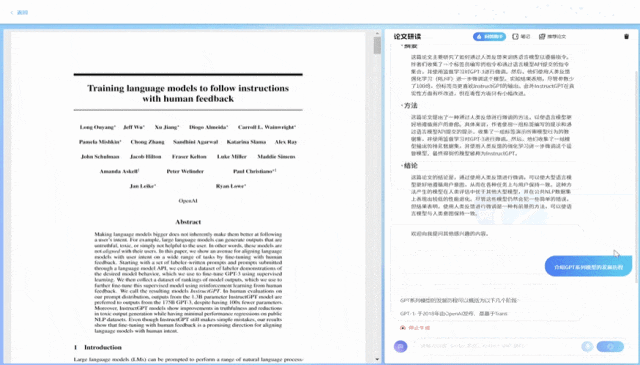The width and height of the screenshot is (640, 365).
Task: Click the red stop generating button
Action: [415, 328]
